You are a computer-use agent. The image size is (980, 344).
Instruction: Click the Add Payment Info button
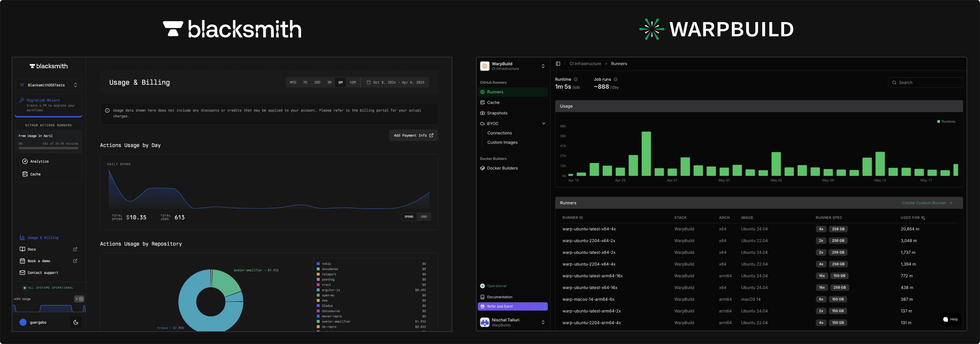point(413,135)
